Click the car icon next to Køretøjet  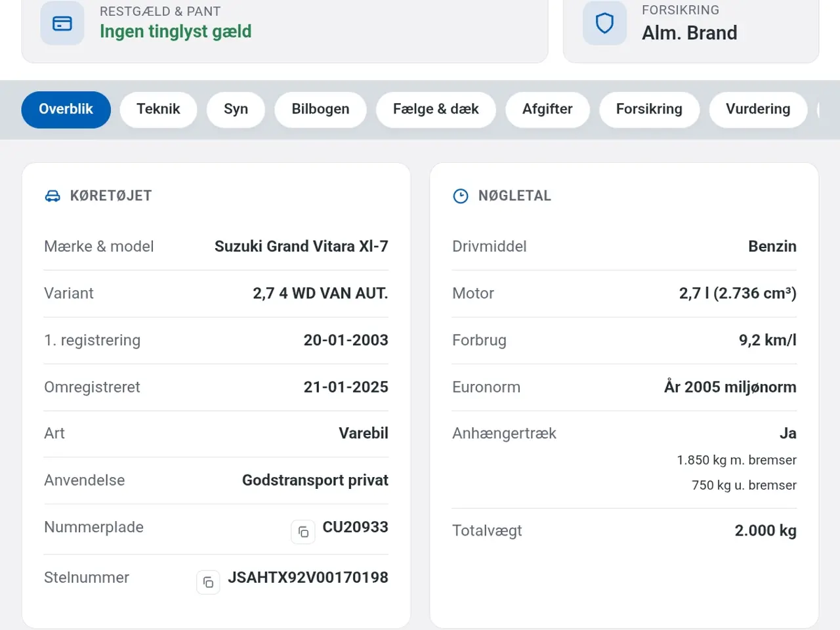(x=52, y=196)
